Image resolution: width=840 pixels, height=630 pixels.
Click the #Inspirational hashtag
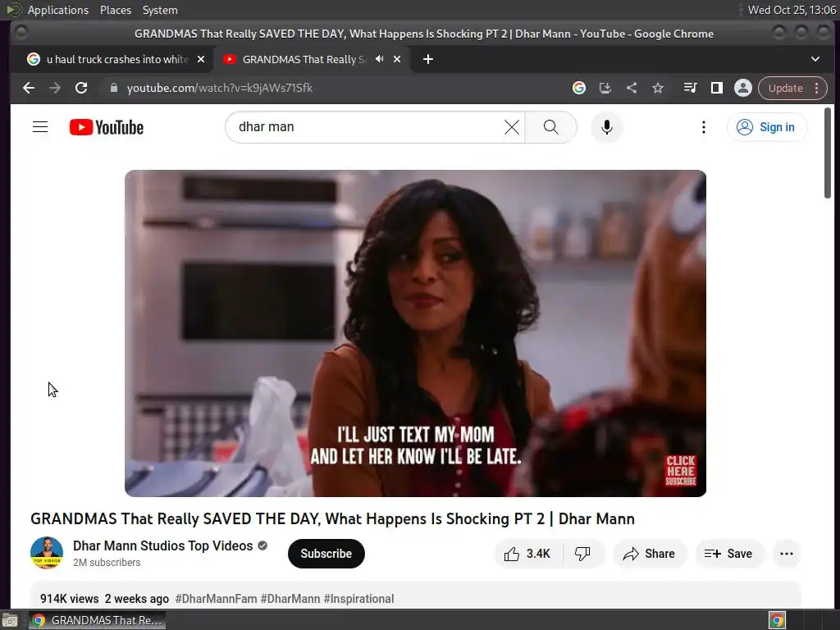[x=359, y=598]
